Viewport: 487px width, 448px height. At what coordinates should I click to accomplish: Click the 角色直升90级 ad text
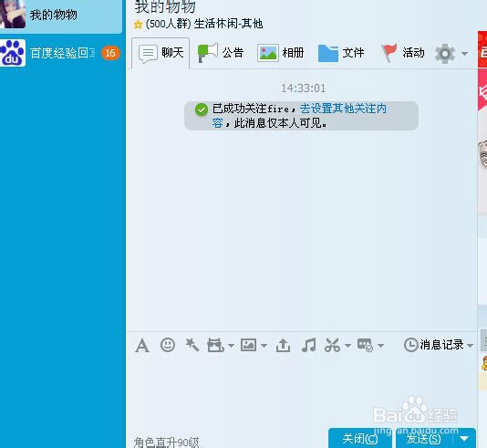coord(167,442)
